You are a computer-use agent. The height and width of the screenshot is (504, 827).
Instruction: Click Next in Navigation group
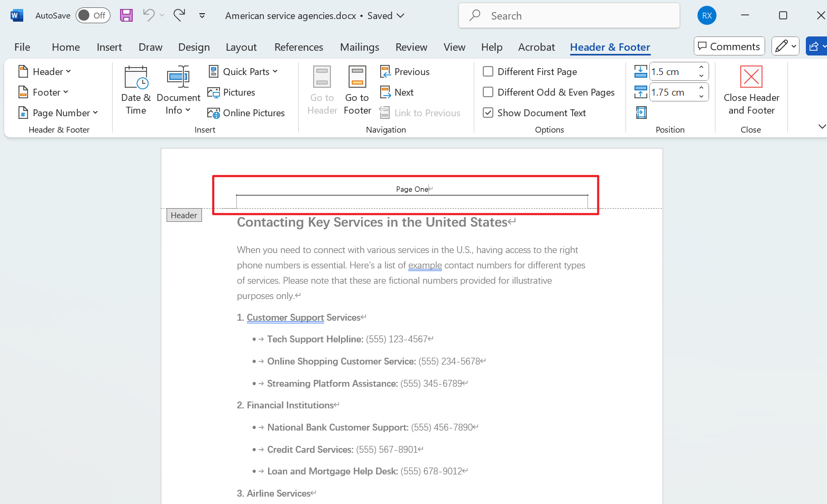click(x=397, y=92)
